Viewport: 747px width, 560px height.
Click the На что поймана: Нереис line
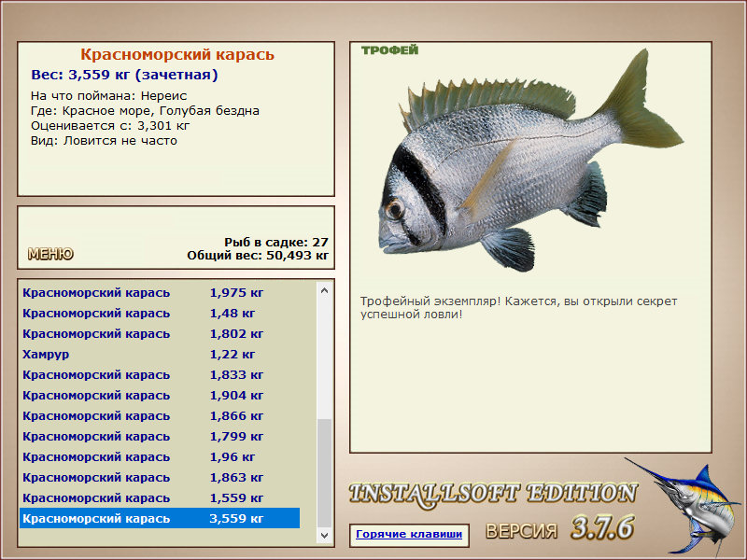coord(108,96)
